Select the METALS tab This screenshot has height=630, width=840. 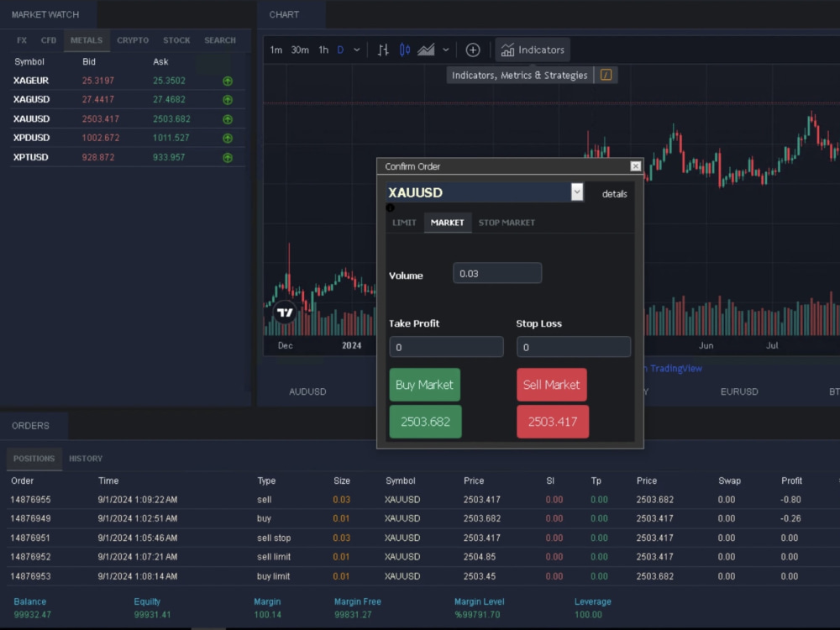87,40
